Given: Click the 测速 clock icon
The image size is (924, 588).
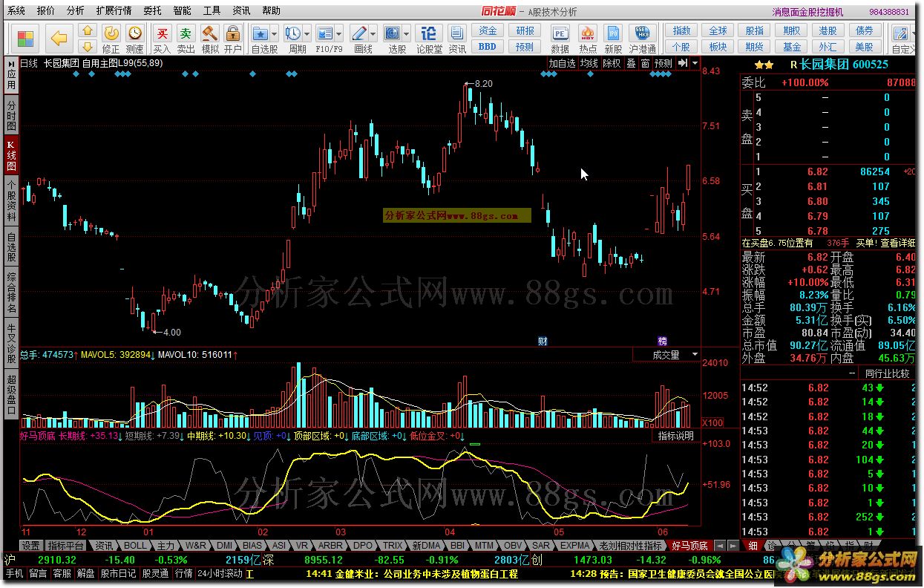Looking at the screenshot, I should click(x=134, y=39).
